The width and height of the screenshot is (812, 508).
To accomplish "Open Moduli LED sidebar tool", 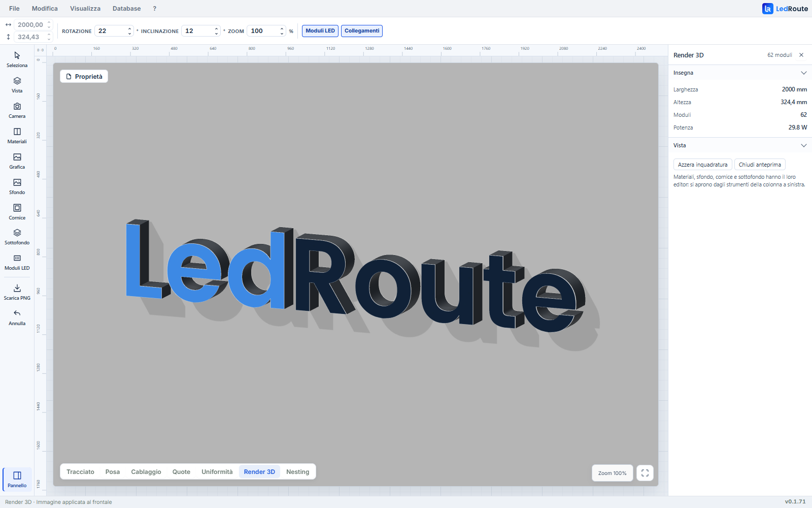I will click(17, 262).
